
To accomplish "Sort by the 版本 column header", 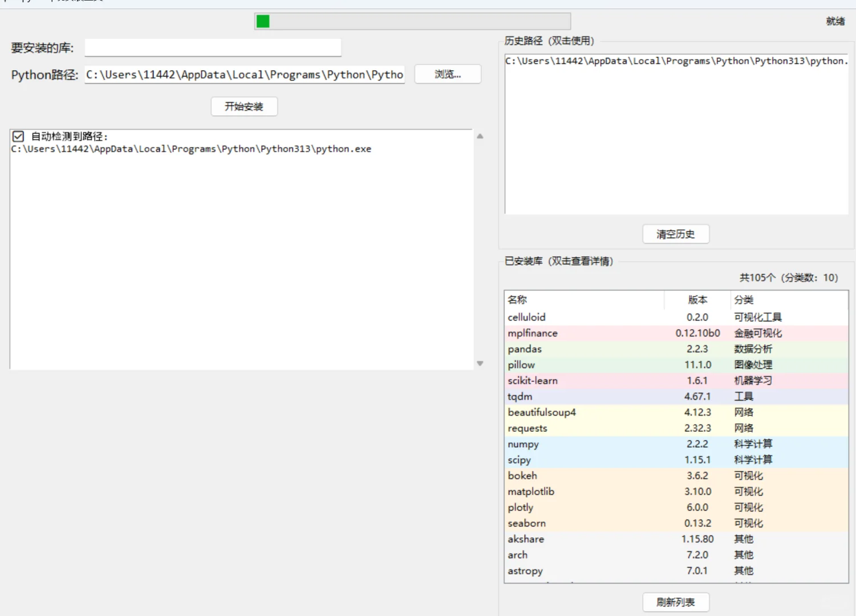I will pos(697,300).
